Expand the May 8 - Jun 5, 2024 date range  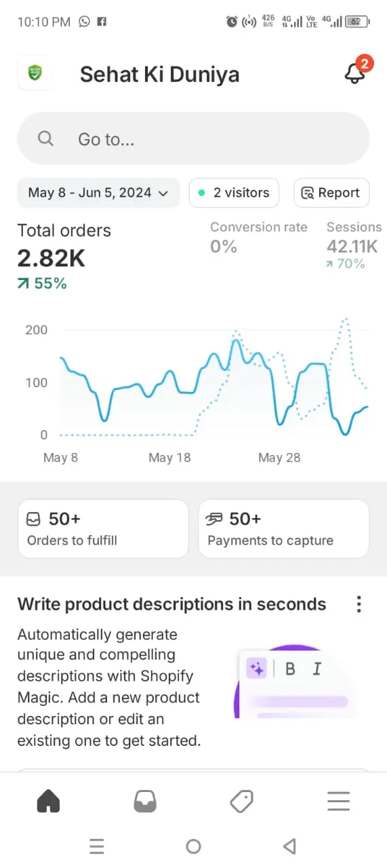98,193
